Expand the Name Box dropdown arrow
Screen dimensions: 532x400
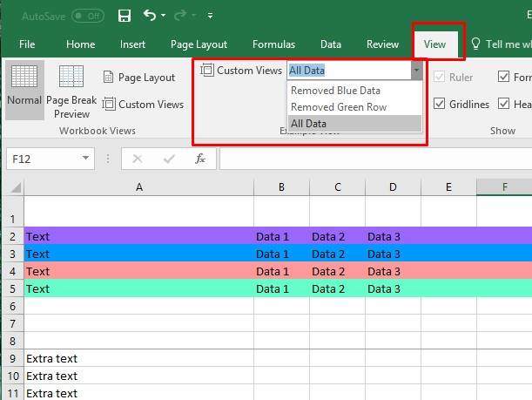85,159
